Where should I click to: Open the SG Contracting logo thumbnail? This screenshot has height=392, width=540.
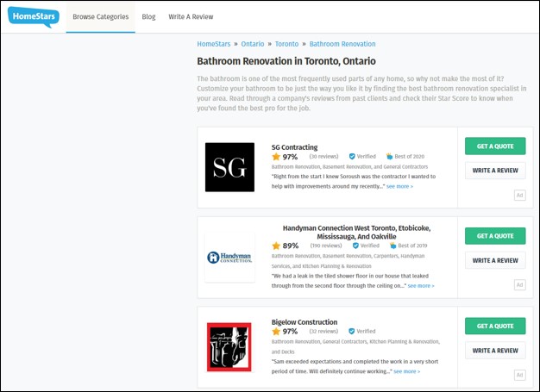point(229,167)
